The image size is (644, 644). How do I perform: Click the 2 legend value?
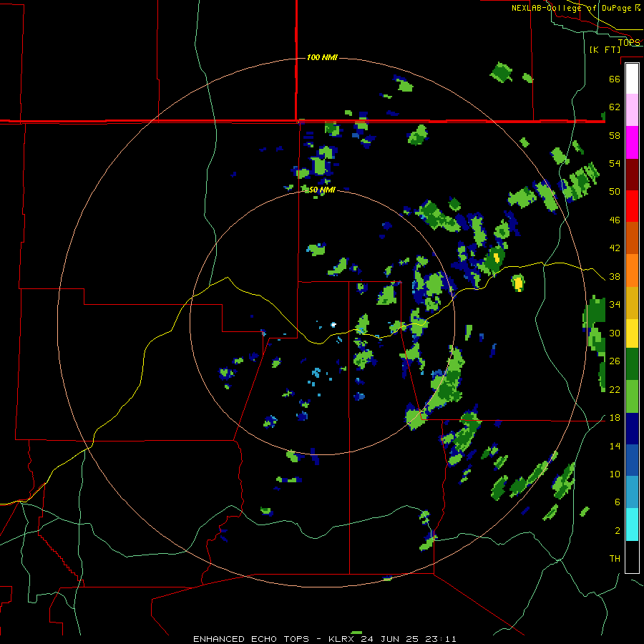click(x=618, y=530)
